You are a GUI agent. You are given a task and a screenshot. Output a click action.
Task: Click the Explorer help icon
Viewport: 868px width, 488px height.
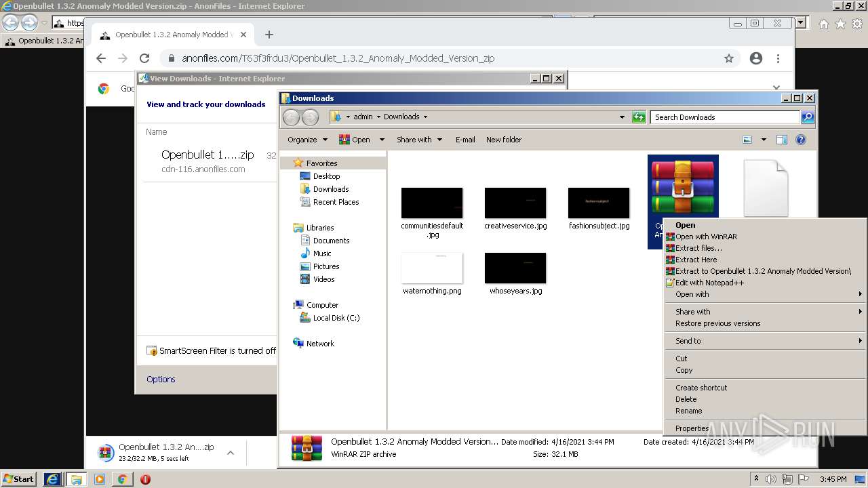tap(801, 140)
